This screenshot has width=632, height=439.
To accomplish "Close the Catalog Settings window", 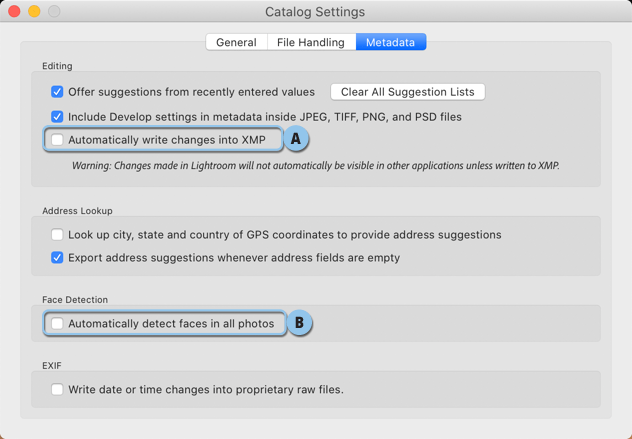I will point(14,11).
